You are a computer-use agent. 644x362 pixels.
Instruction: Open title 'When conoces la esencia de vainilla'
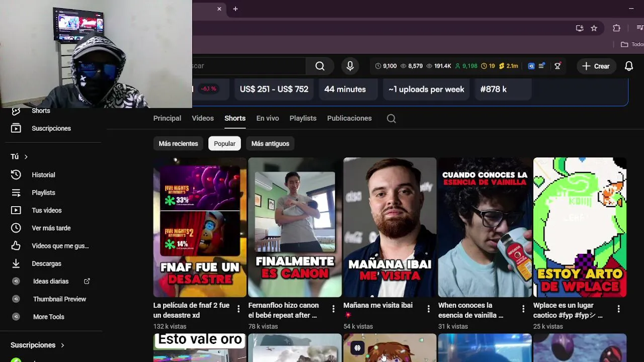(x=470, y=310)
